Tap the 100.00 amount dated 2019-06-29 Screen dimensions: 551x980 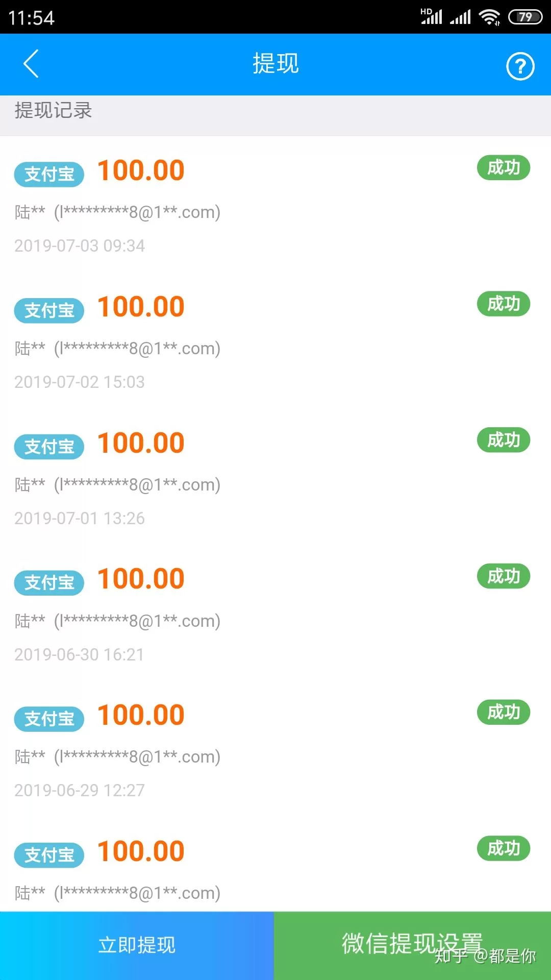point(141,715)
